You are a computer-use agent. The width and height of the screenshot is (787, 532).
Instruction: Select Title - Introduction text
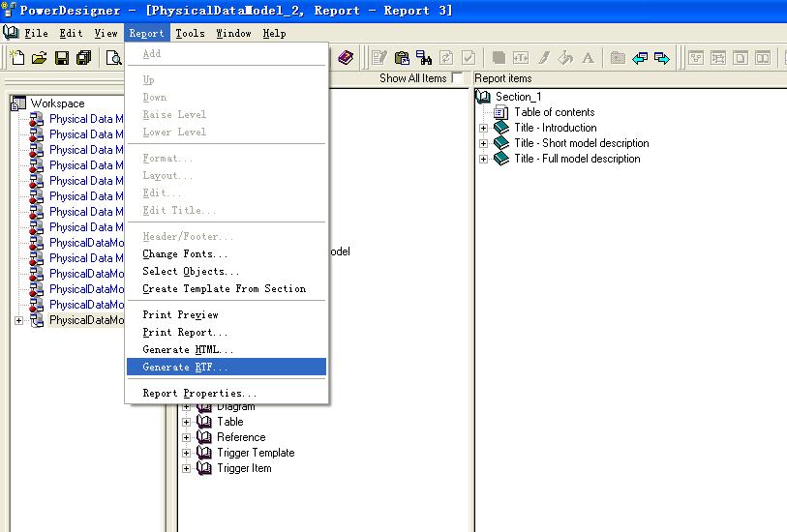(555, 128)
